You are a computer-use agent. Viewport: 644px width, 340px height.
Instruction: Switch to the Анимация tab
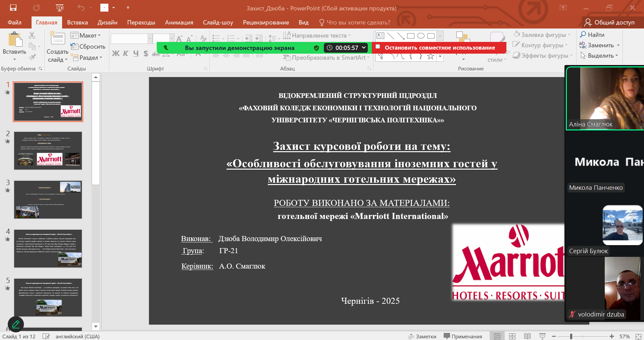click(x=179, y=22)
